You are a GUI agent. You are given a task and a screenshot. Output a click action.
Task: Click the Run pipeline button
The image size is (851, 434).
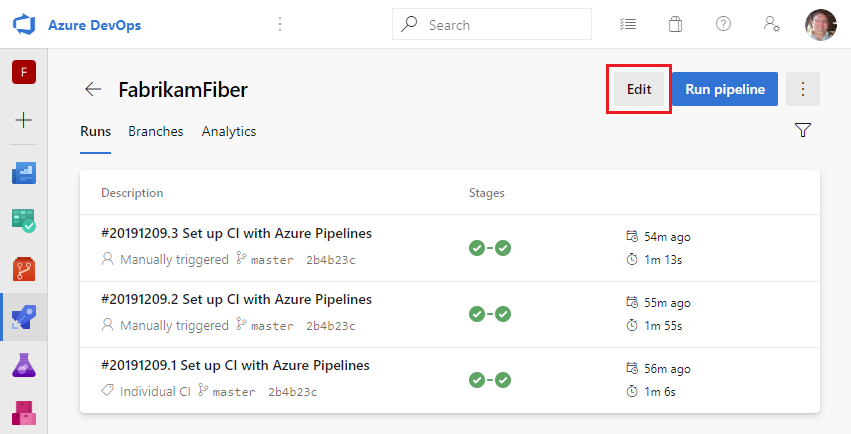point(725,89)
